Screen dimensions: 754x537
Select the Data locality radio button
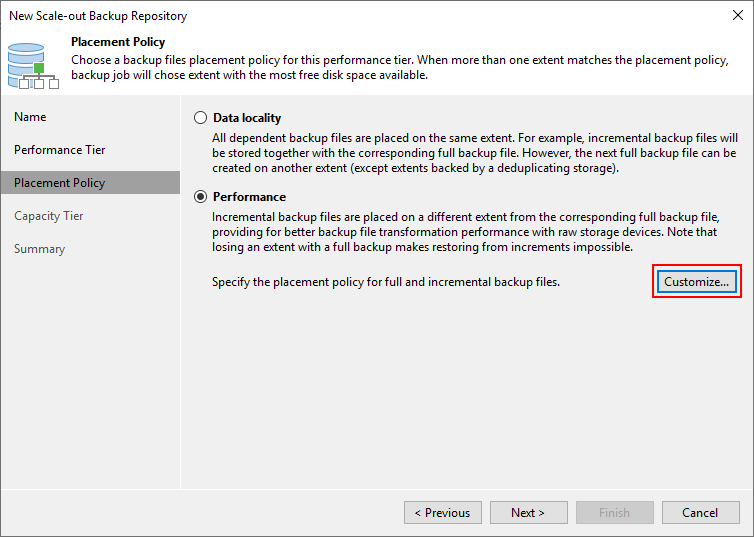[x=201, y=118]
